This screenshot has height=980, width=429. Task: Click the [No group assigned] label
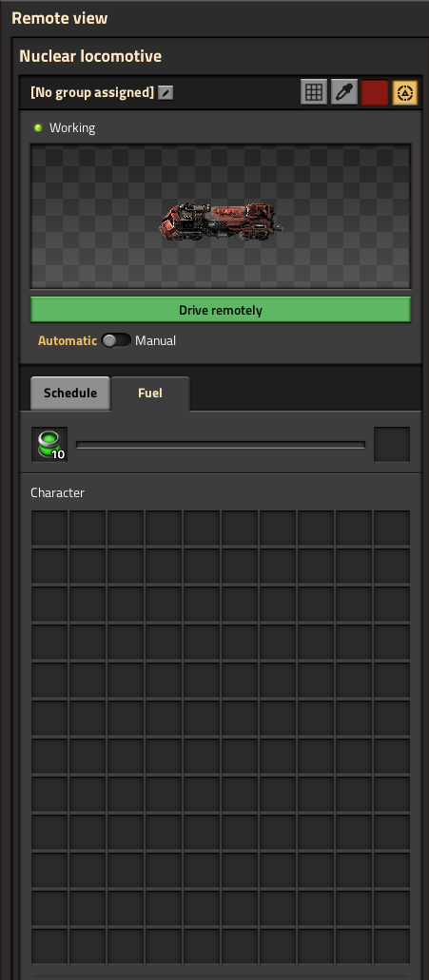click(92, 92)
